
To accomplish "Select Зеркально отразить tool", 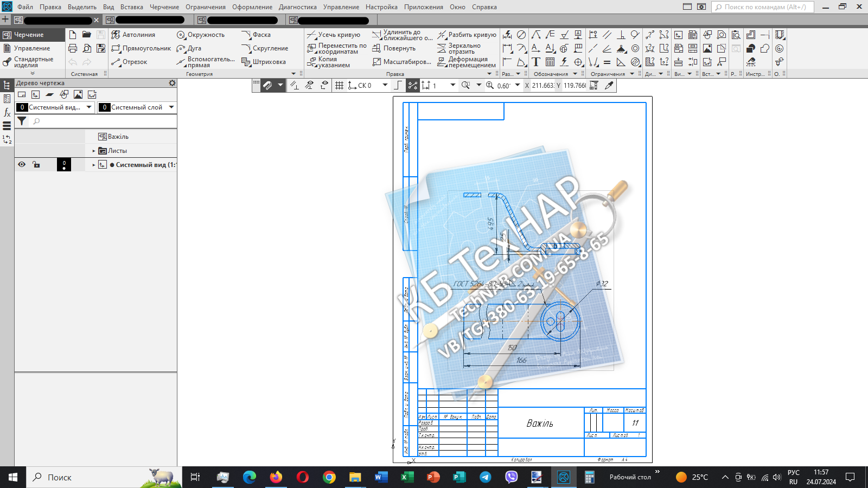I will pos(459,48).
